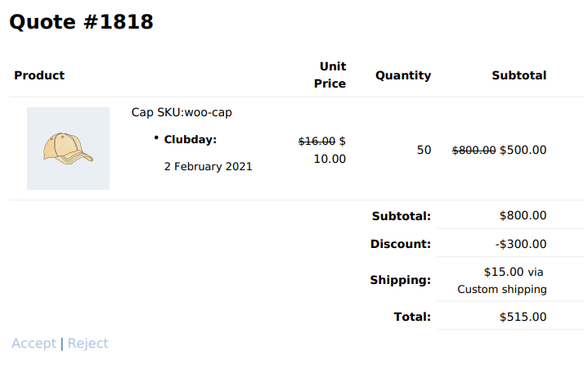Click the -$300.00 discount amount
The image size is (588, 374).
(x=521, y=244)
